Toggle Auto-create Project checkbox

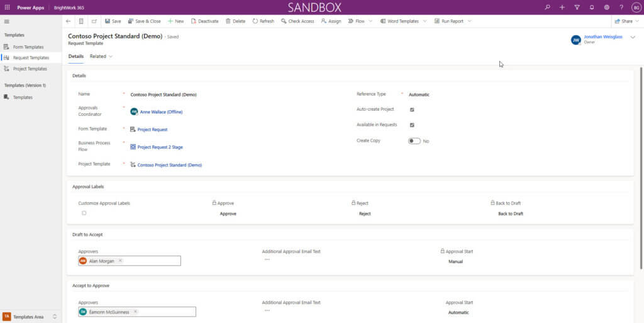tap(412, 110)
